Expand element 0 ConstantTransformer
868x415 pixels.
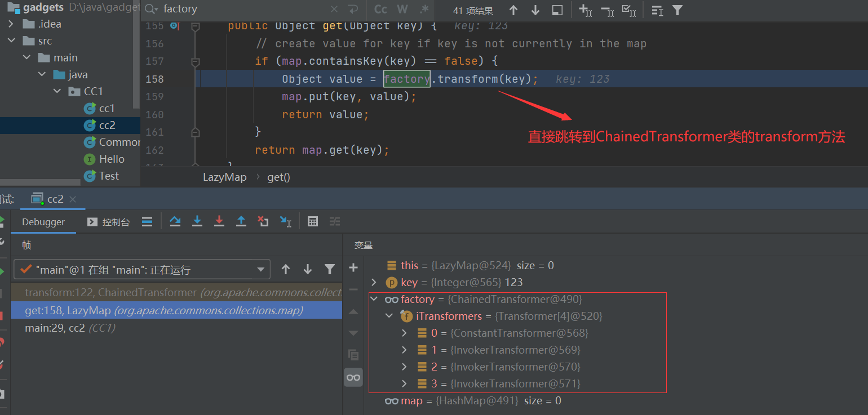coord(404,333)
